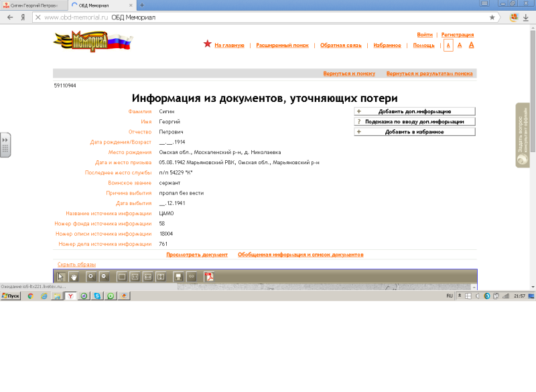Image resolution: width=536 pixels, height=392 pixels.
Task: Open Избранное section
Action: 387,45
